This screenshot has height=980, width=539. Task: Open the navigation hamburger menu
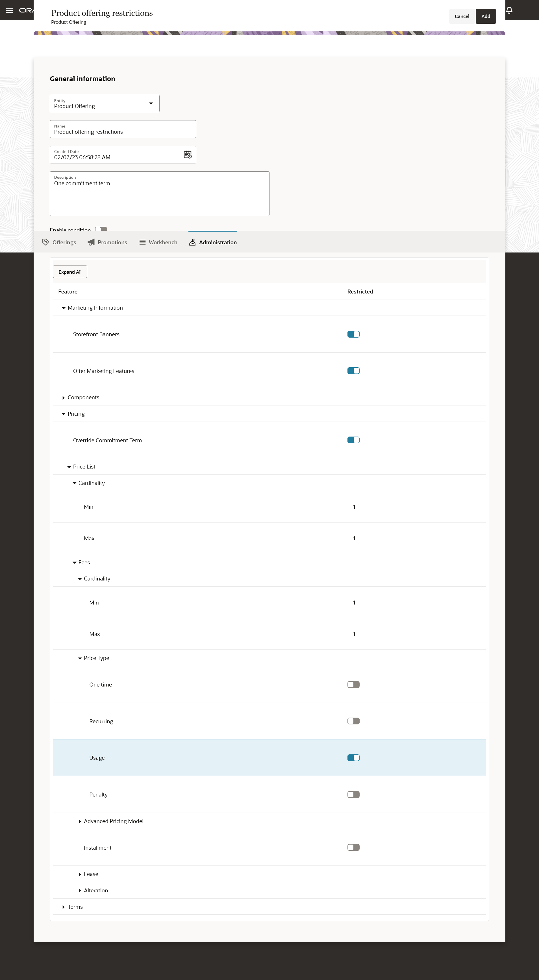pyautogui.click(x=9, y=10)
